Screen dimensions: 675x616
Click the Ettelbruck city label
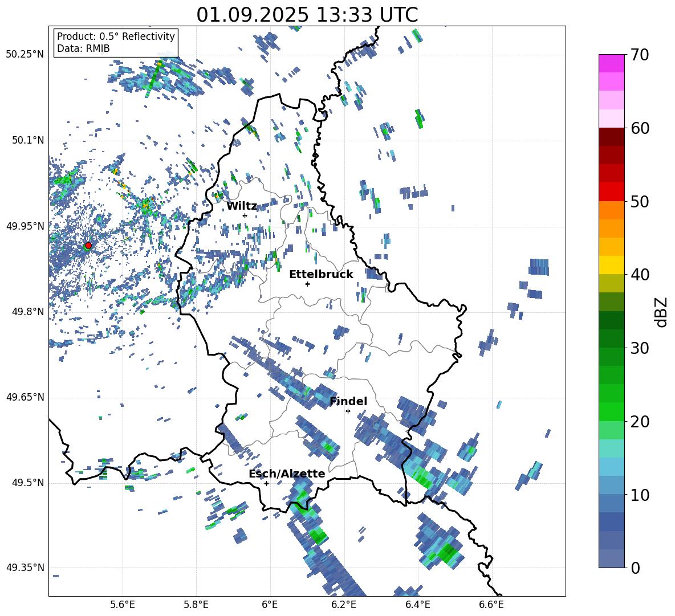coord(321,275)
